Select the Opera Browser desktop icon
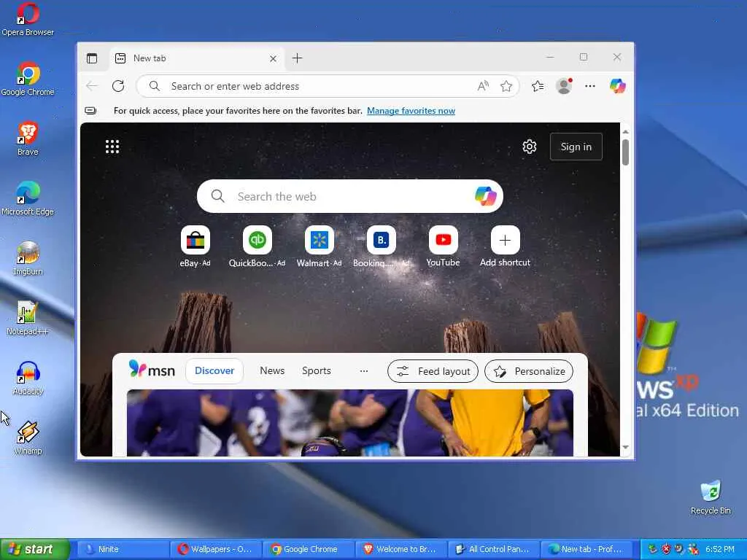Image resolution: width=747 pixels, height=560 pixels. [x=28, y=20]
